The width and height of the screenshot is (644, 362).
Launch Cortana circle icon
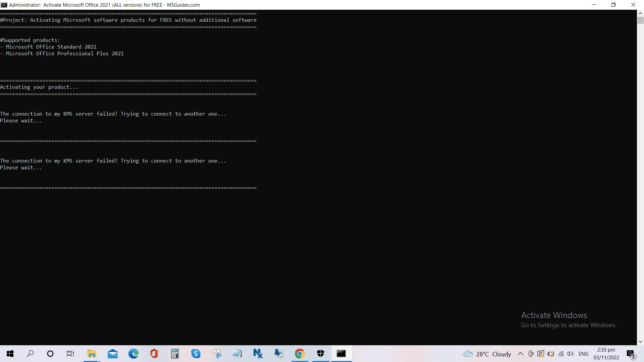[x=50, y=354]
